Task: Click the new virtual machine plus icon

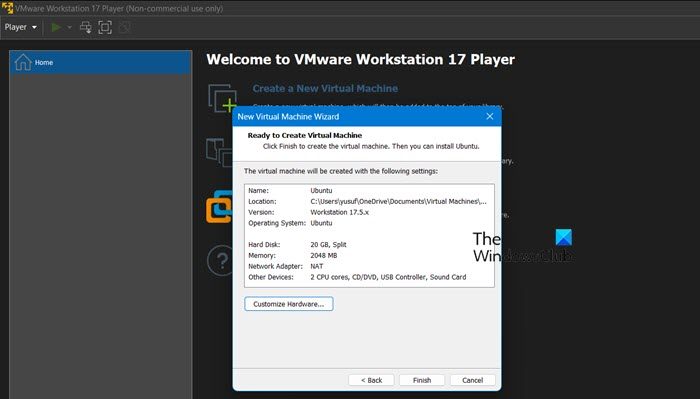Action: pyautogui.click(x=222, y=98)
